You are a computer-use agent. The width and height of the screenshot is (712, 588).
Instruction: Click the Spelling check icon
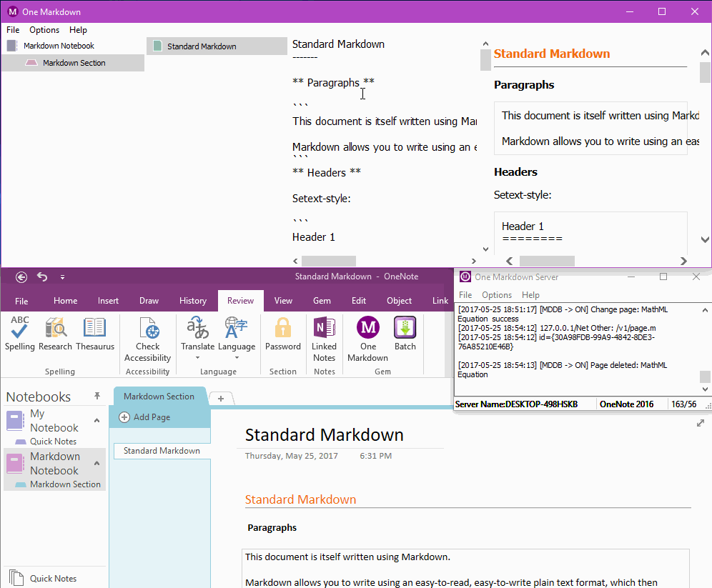20,329
